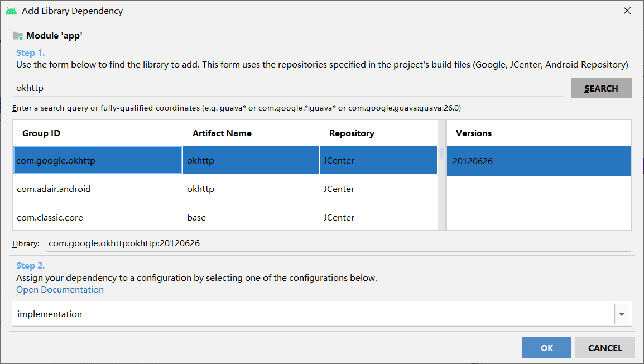The height and width of the screenshot is (364, 644).
Task: Click the Versions column header
Action: (474, 133)
